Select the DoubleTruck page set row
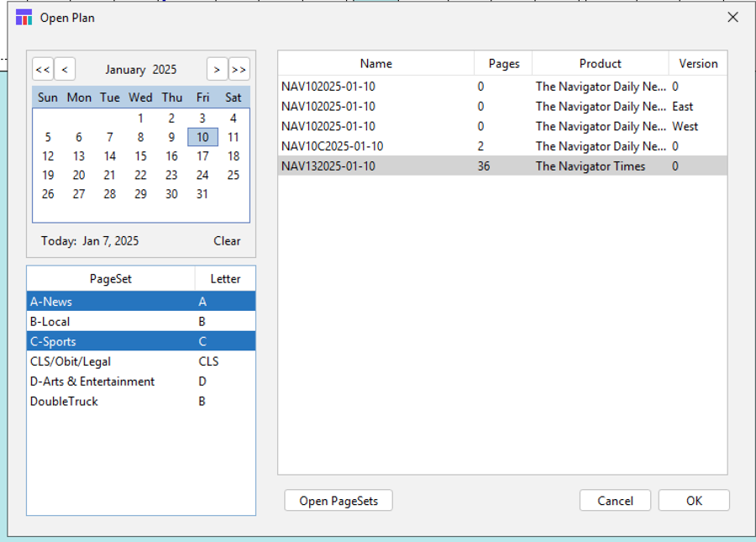Viewport: 756px width, 542px height. coord(64,402)
